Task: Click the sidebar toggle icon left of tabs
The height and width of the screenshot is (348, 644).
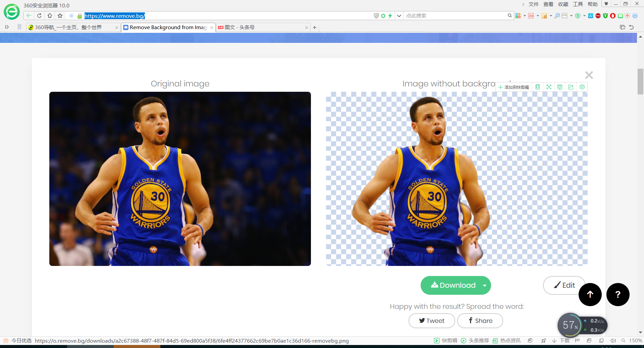Action: click(7, 27)
